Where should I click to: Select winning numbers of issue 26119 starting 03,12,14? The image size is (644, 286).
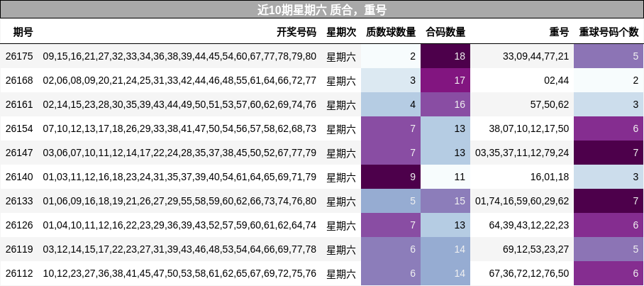179,249
